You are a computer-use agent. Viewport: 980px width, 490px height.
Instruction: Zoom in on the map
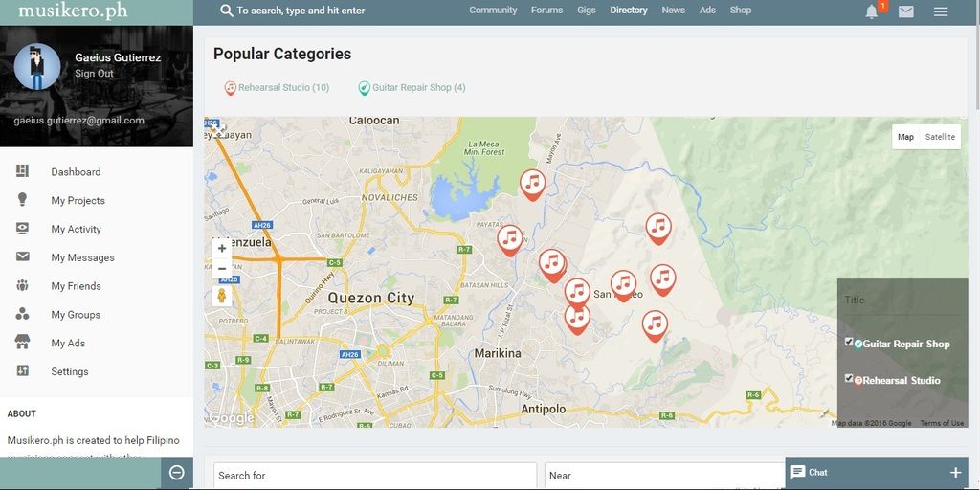(222, 248)
